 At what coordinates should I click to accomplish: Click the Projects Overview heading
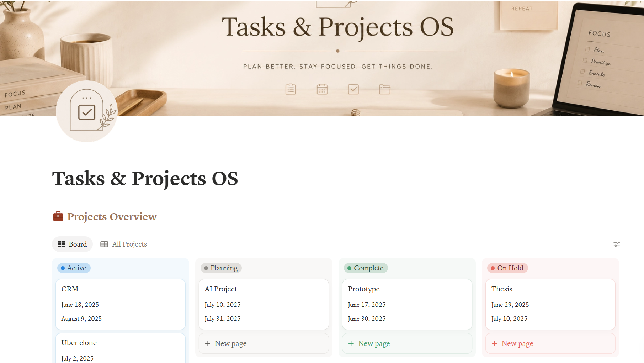coord(112,216)
